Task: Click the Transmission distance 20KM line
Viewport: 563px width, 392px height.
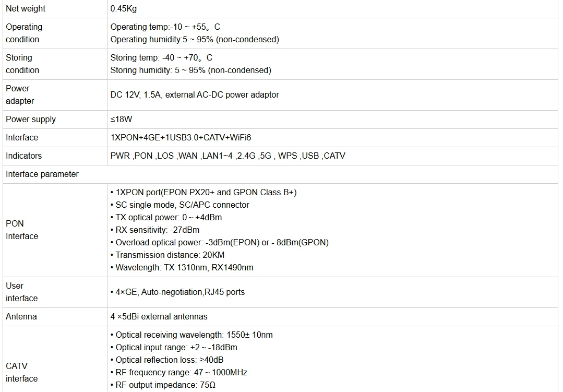Action: pos(167,255)
